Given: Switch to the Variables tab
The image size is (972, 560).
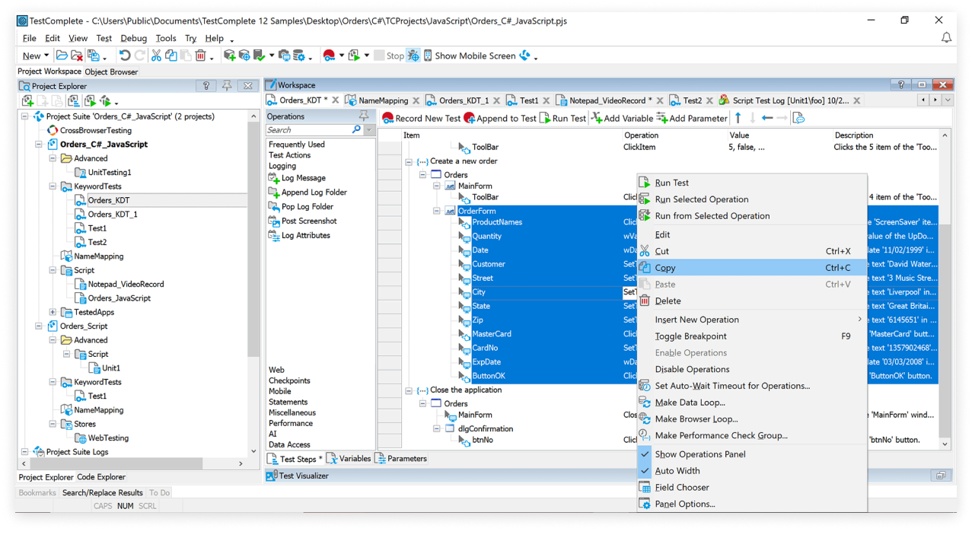Looking at the screenshot, I should pyautogui.click(x=349, y=459).
